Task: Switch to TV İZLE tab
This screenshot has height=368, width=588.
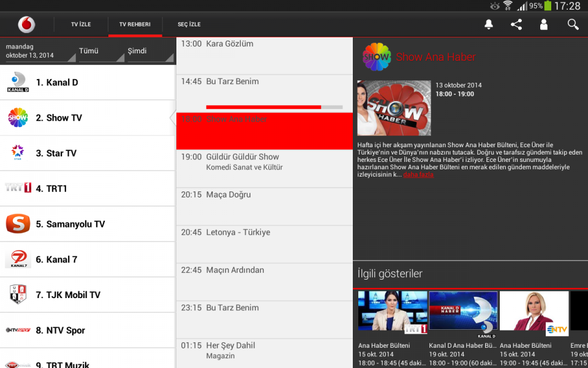Action: [81, 25]
